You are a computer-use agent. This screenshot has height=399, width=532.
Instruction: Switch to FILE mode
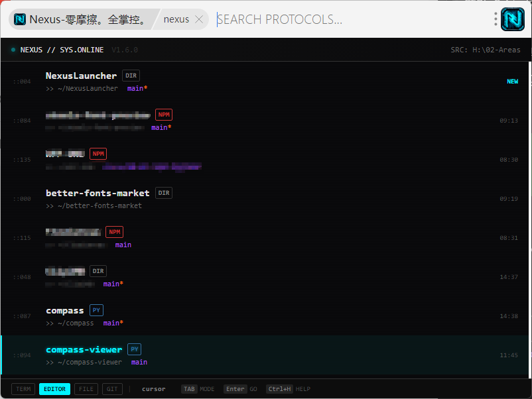coord(86,389)
